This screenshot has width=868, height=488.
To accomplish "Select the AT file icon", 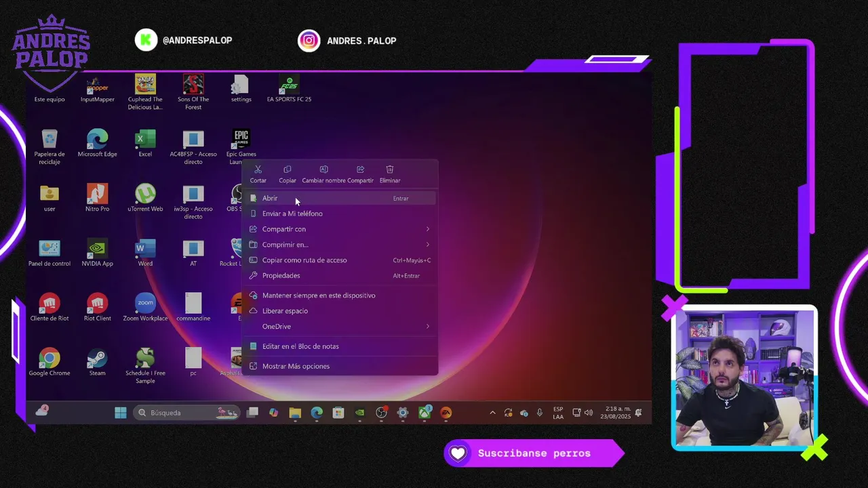I will (x=193, y=253).
